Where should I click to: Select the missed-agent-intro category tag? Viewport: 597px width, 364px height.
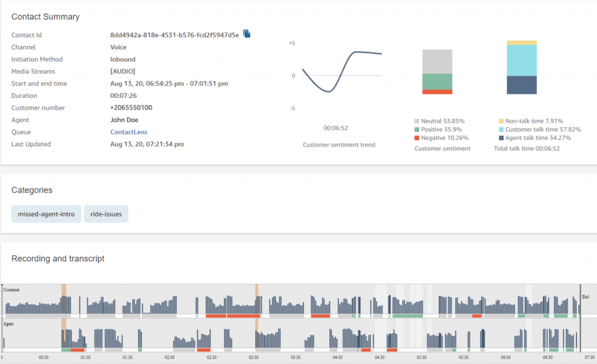coord(45,214)
